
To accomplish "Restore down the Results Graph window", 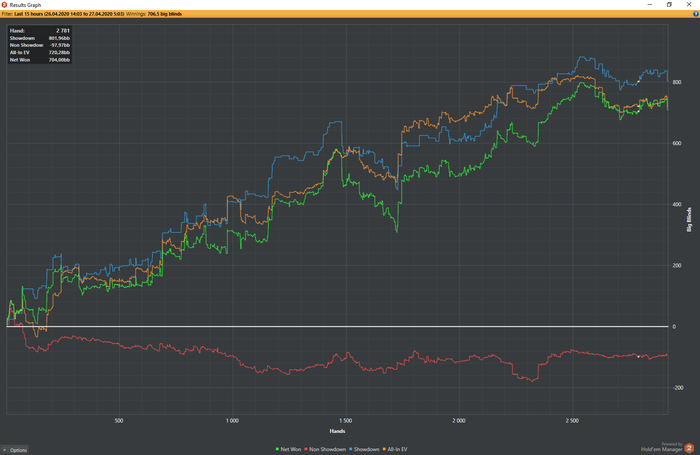I will coord(669,4).
